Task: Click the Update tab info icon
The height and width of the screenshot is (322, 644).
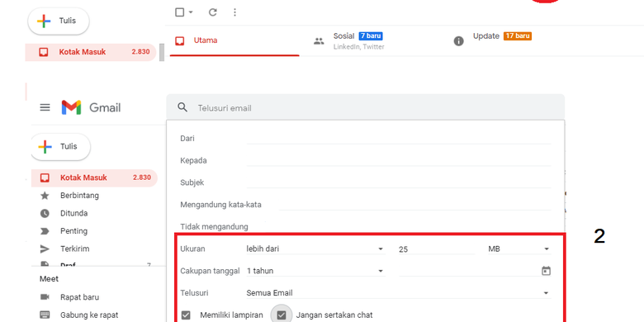Action: point(458,41)
